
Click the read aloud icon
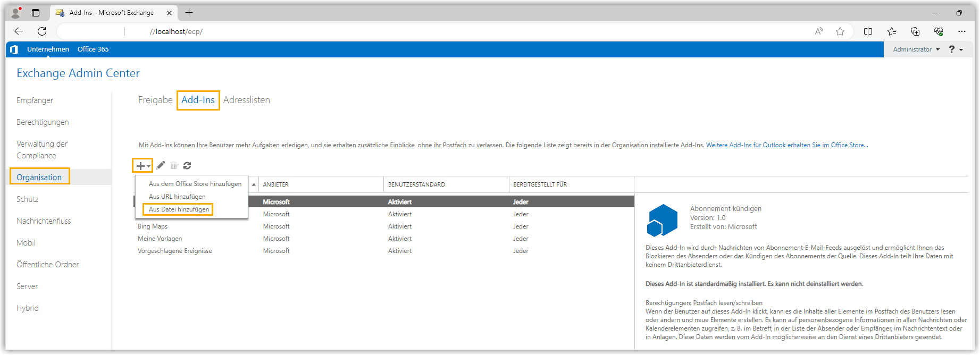pyautogui.click(x=819, y=31)
